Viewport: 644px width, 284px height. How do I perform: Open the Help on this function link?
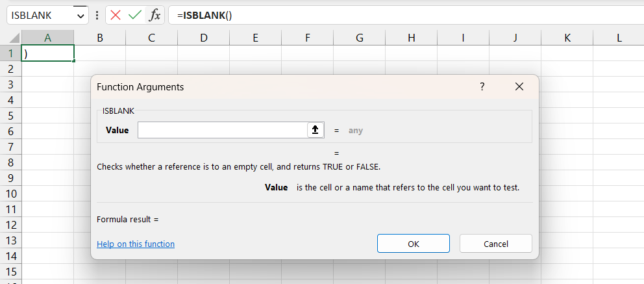coord(136,244)
